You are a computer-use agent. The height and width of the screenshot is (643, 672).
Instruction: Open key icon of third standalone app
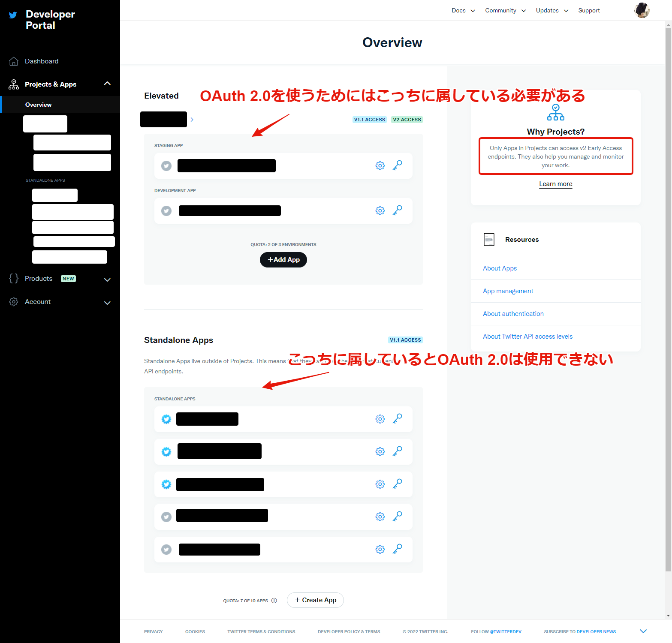pos(398,484)
